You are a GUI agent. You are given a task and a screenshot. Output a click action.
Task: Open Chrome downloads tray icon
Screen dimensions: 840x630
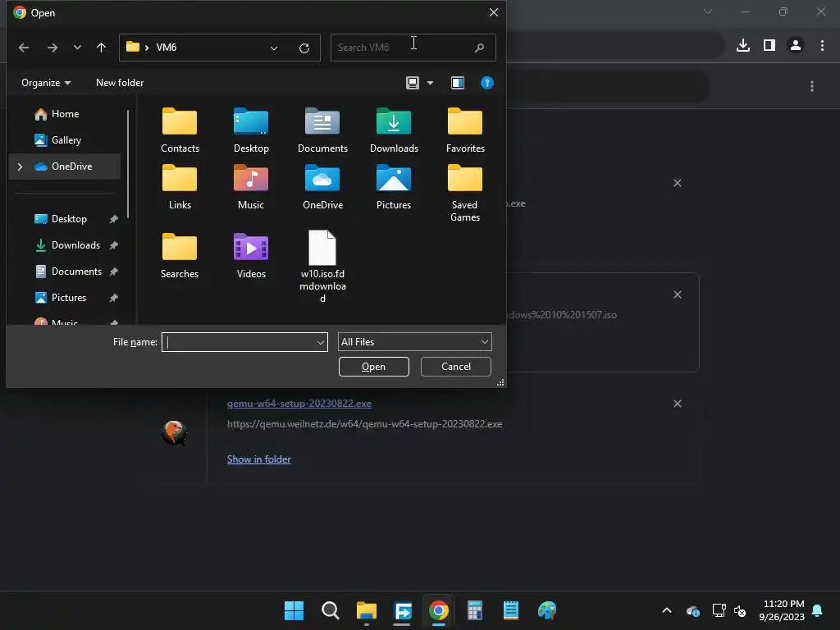[x=743, y=46]
